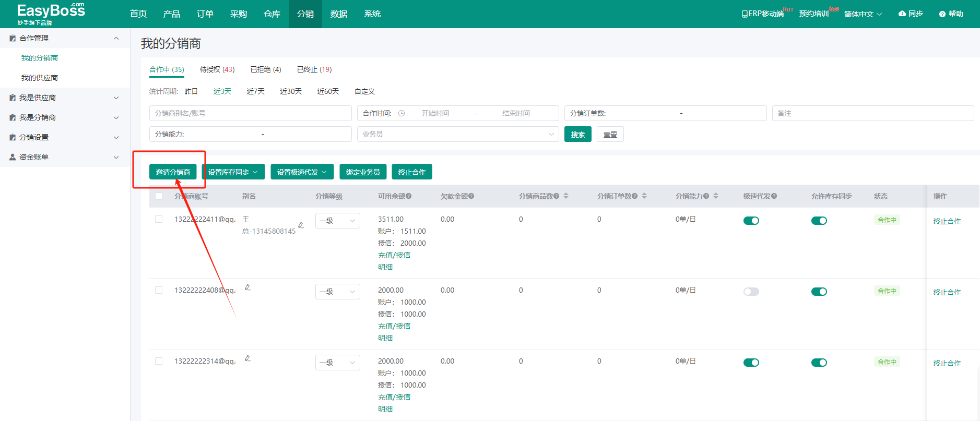Click the 搜索 button
Image resolution: width=980 pixels, height=421 pixels.
[x=578, y=134]
